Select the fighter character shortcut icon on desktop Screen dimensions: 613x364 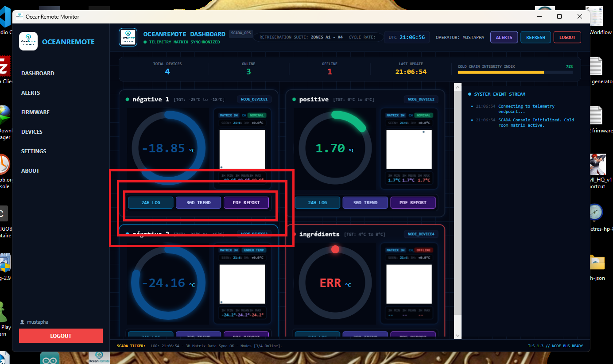[597, 164]
